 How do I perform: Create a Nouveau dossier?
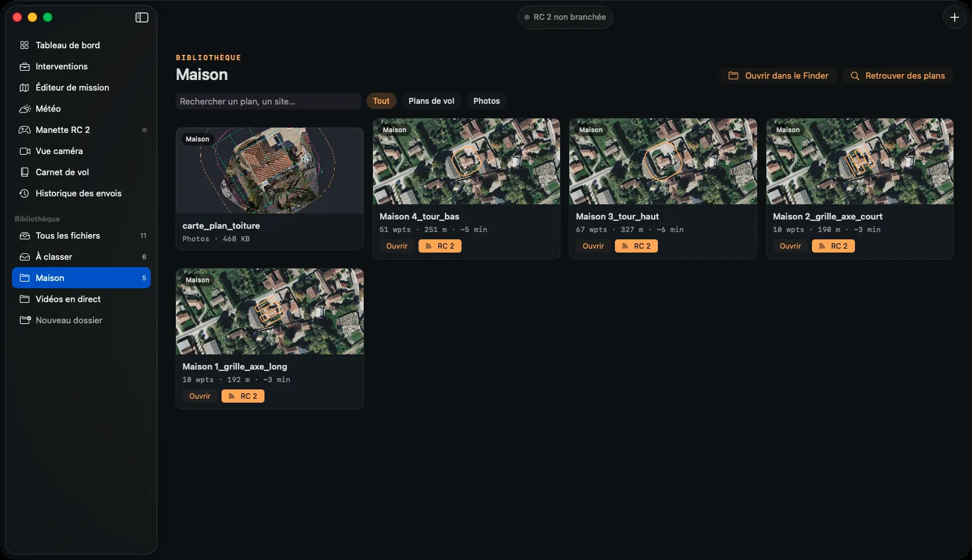81,320
